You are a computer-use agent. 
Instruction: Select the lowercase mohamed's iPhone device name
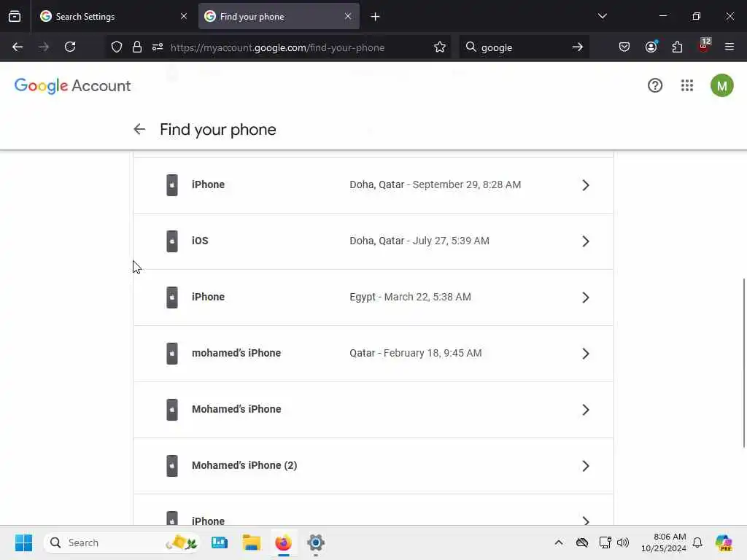click(x=236, y=354)
